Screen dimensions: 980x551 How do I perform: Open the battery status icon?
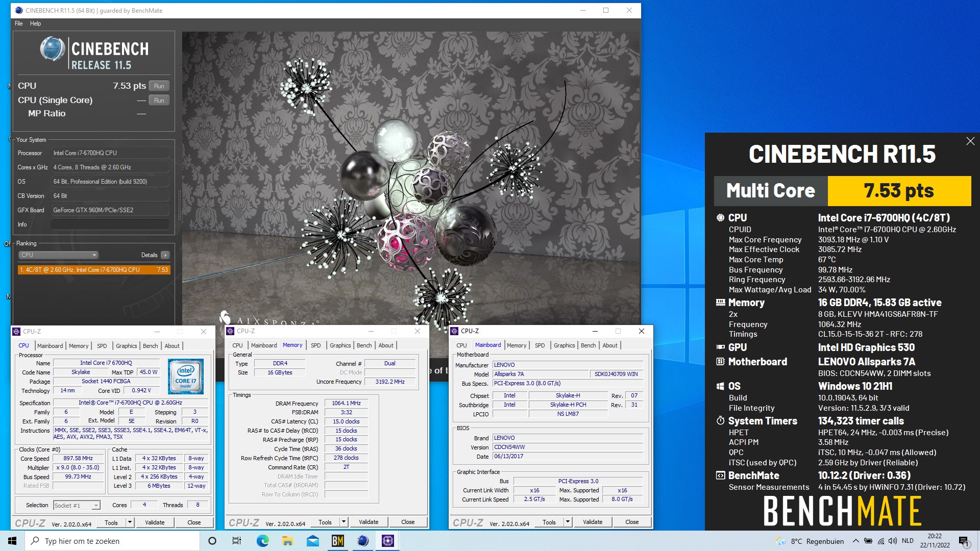tap(868, 541)
